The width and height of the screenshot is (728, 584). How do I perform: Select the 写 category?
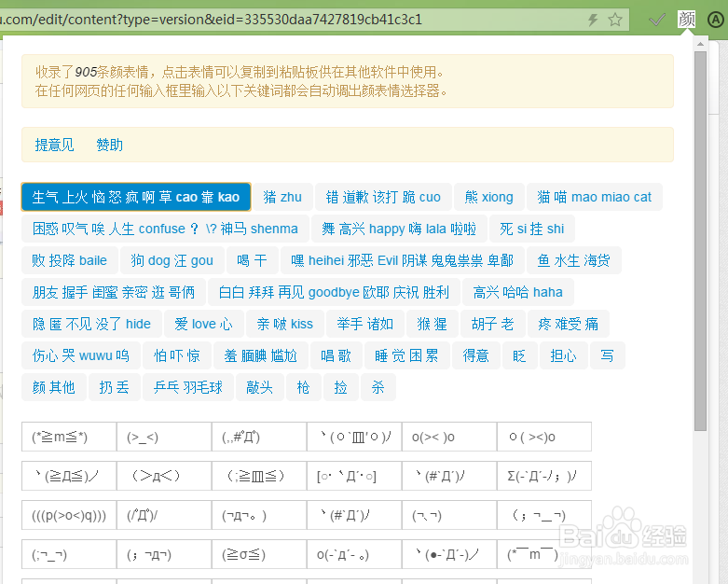coord(607,355)
